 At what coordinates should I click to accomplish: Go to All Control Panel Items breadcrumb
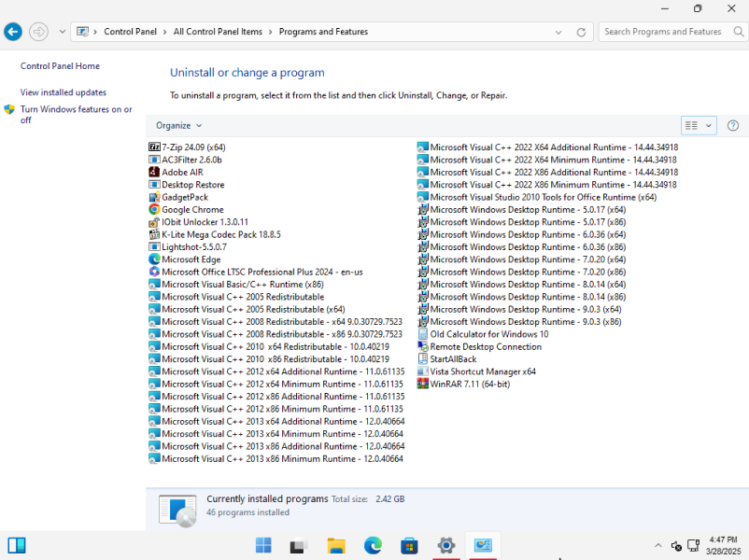(218, 32)
